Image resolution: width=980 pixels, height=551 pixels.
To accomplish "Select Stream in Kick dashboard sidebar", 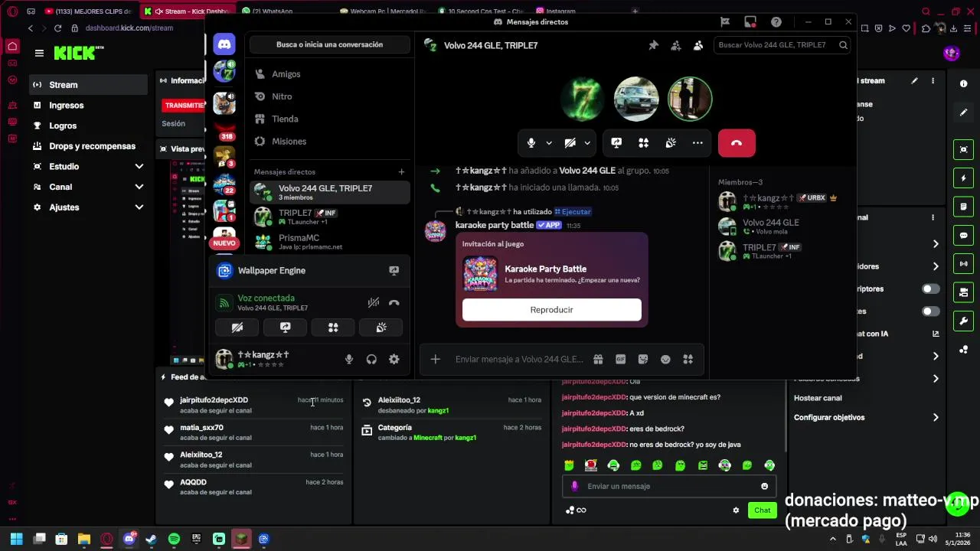I will pyautogui.click(x=88, y=85).
